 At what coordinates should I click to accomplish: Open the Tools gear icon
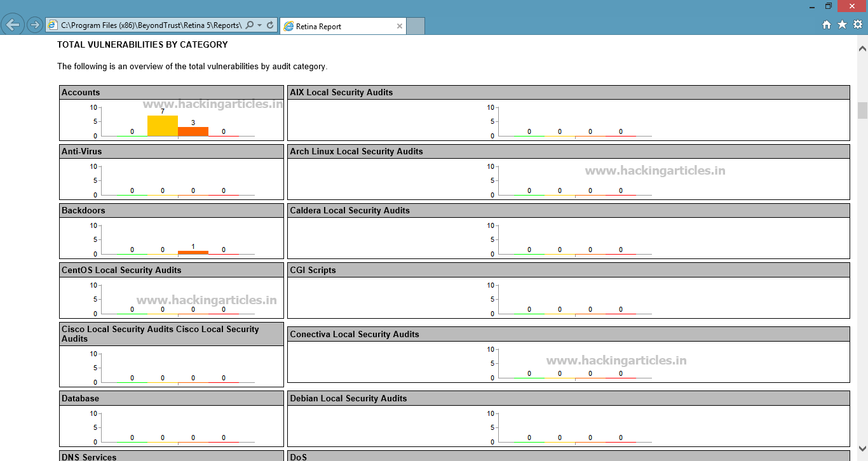tap(858, 25)
